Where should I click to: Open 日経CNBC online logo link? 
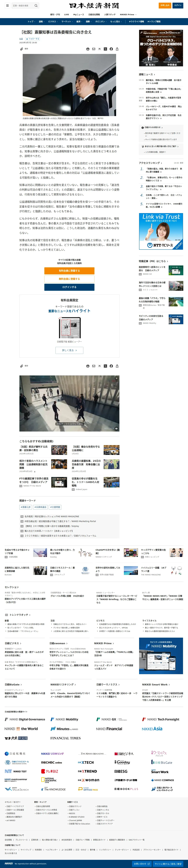coord(52,762)
